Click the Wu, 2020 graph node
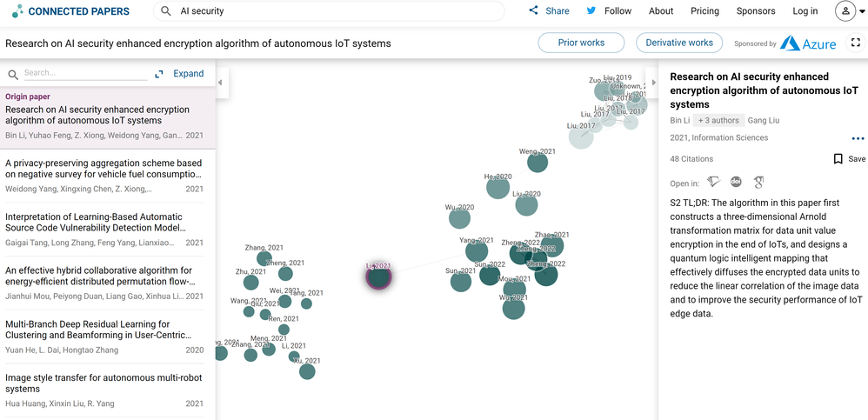 [459, 218]
